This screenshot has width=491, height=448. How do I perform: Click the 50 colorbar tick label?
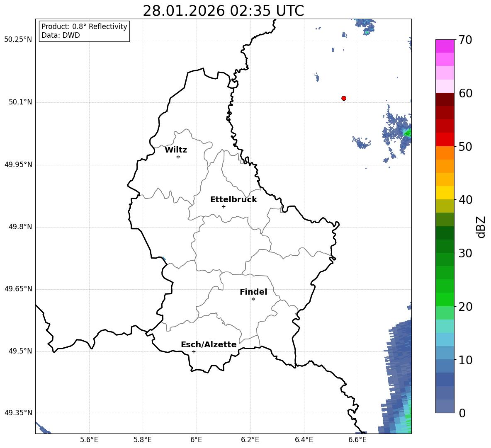pos(465,146)
